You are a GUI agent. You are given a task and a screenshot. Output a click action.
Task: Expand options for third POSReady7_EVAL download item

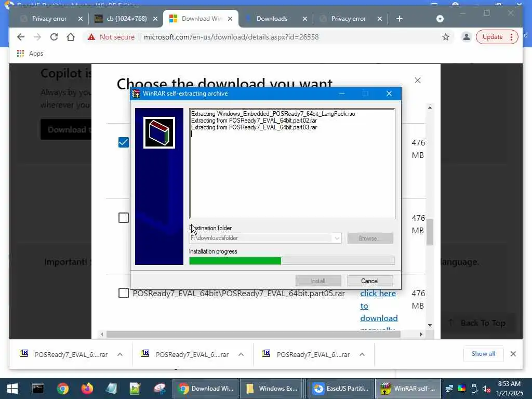(362, 354)
